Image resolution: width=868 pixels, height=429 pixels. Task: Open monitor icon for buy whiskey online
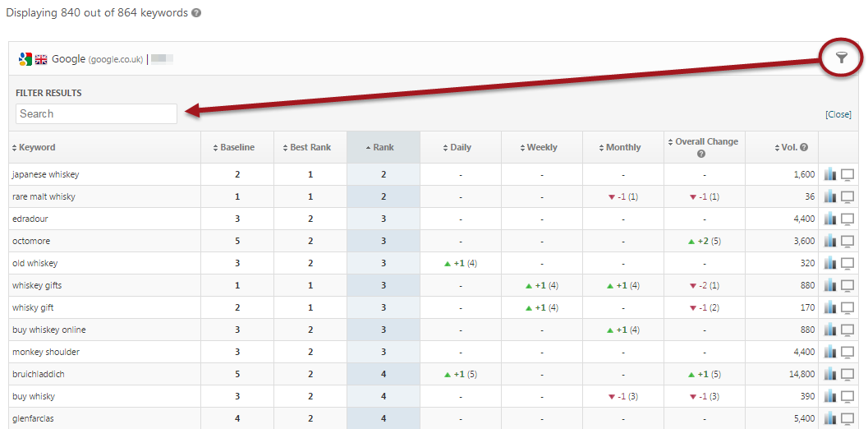[x=847, y=330]
